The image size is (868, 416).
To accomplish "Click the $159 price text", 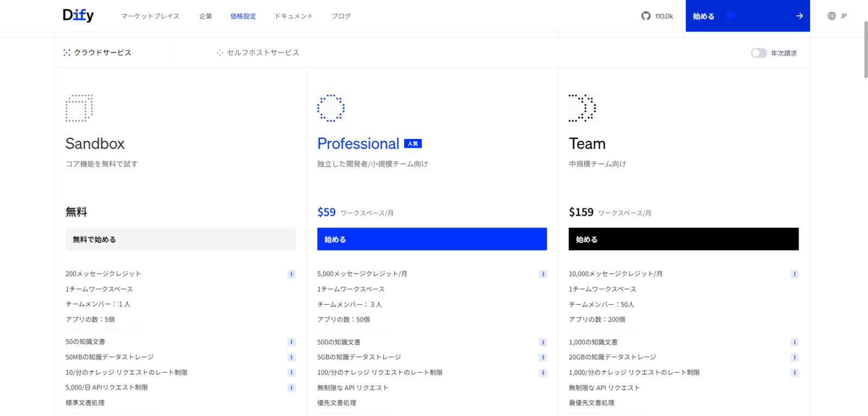I will tap(581, 212).
